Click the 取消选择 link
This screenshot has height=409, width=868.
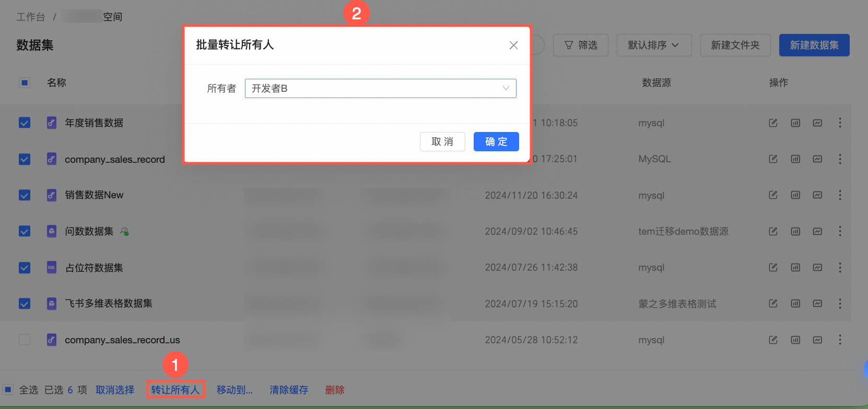coord(115,390)
